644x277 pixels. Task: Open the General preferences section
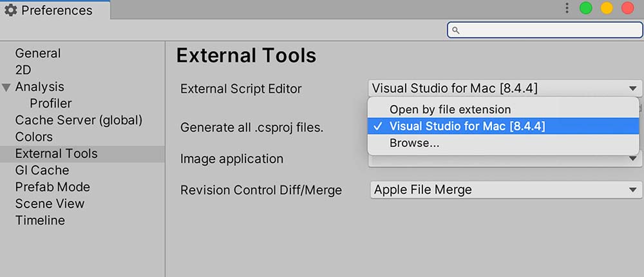[38, 53]
